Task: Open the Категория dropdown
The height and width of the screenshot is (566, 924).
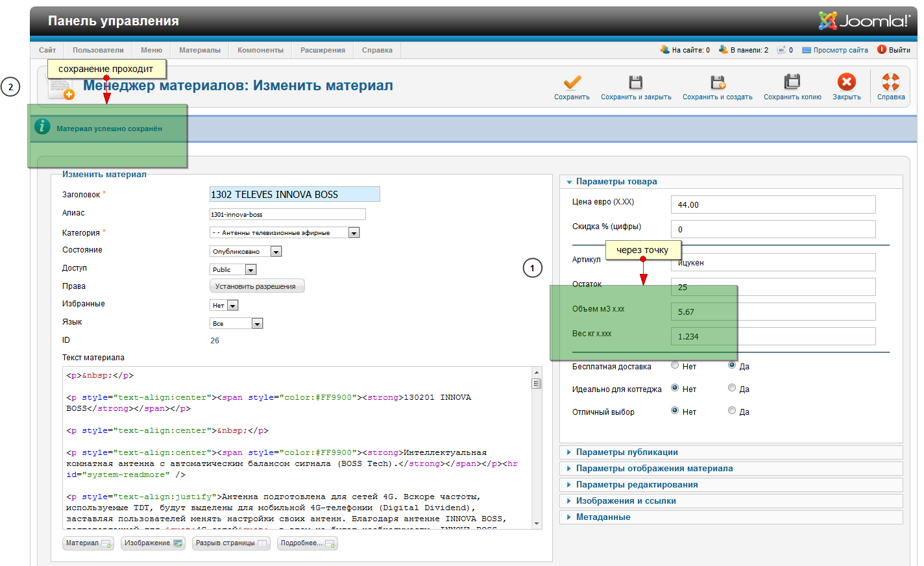Action: click(354, 233)
